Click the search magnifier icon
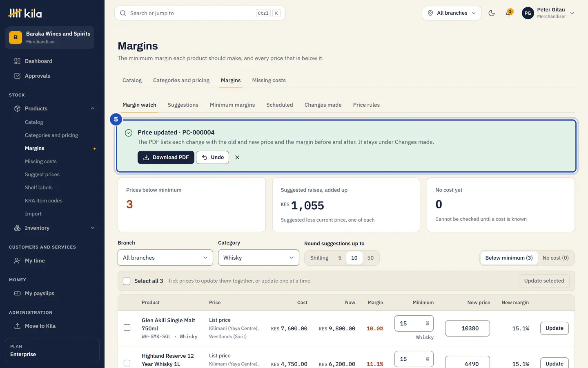The image size is (588, 368). pyautogui.click(x=123, y=13)
